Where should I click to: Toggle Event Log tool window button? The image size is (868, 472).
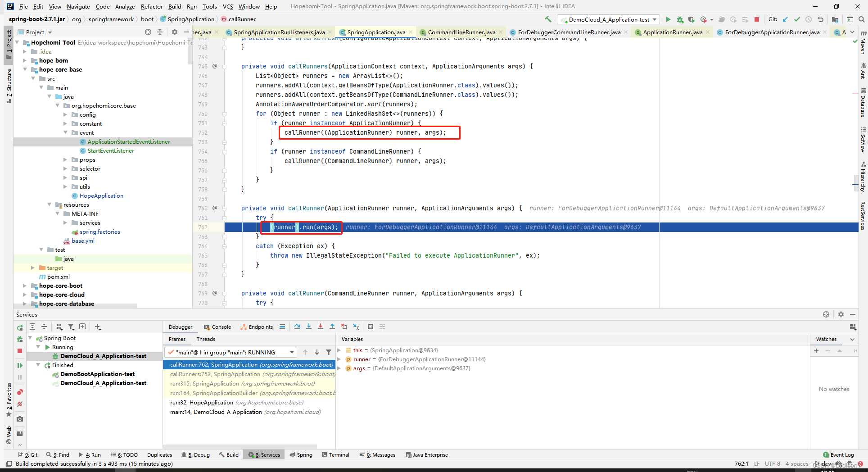[x=838, y=455]
